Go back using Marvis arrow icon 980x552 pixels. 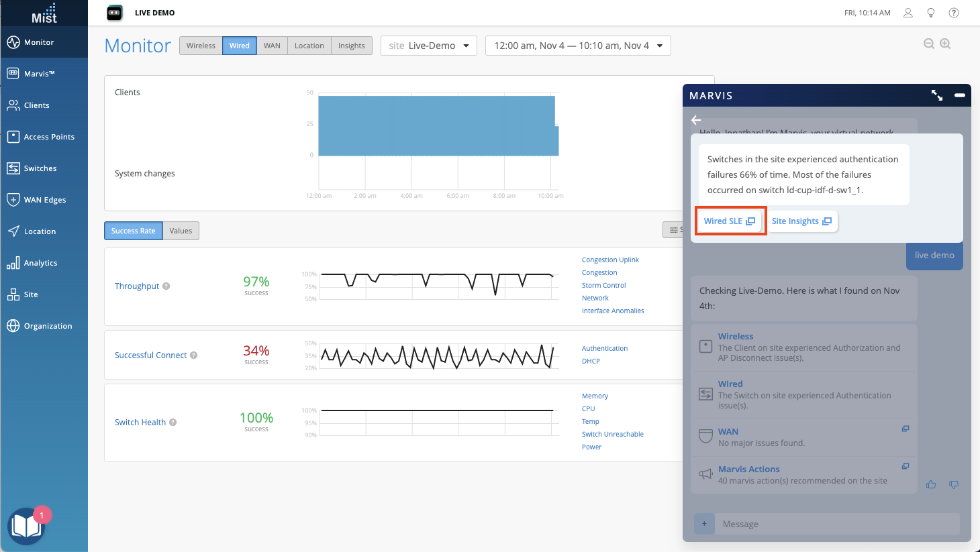click(x=696, y=120)
